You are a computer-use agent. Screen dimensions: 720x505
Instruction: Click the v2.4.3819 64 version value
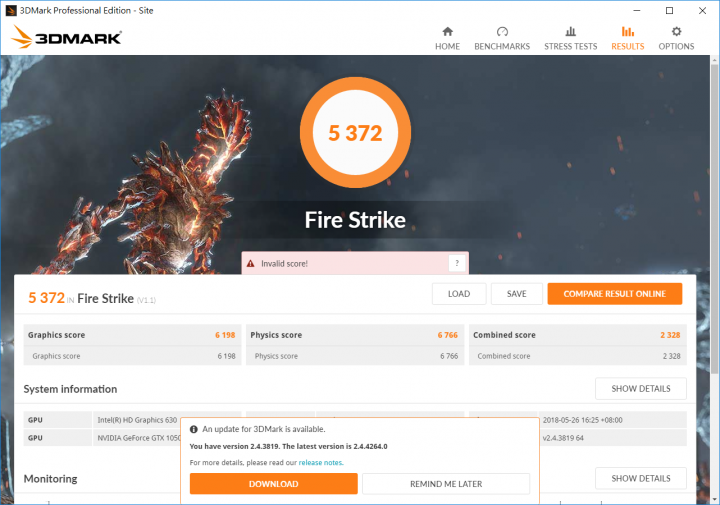[x=563, y=438]
